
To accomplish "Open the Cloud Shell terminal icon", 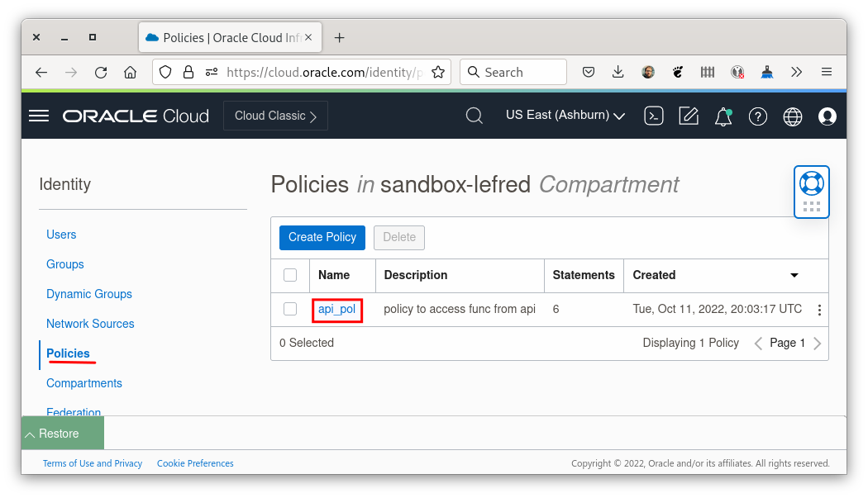I will (x=653, y=116).
